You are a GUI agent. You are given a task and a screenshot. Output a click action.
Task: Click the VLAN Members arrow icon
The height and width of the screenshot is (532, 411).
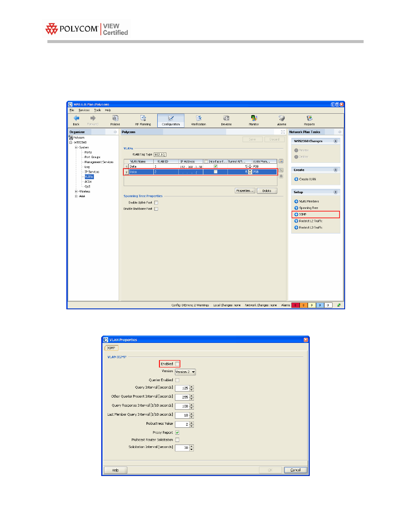pyautogui.click(x=296, y=202)
